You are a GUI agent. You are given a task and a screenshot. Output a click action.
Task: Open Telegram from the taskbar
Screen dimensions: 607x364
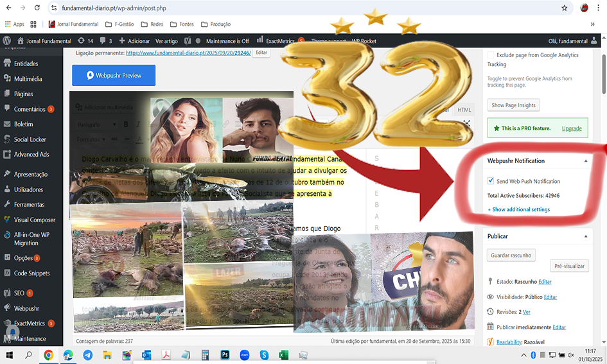pyautogui.click(x=87, y=355)
